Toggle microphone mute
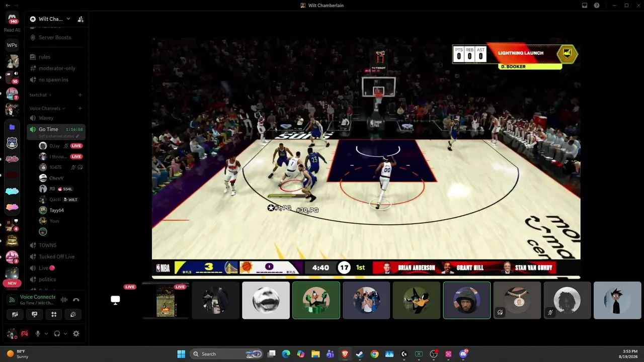644x362 pixels. (37, 334)
